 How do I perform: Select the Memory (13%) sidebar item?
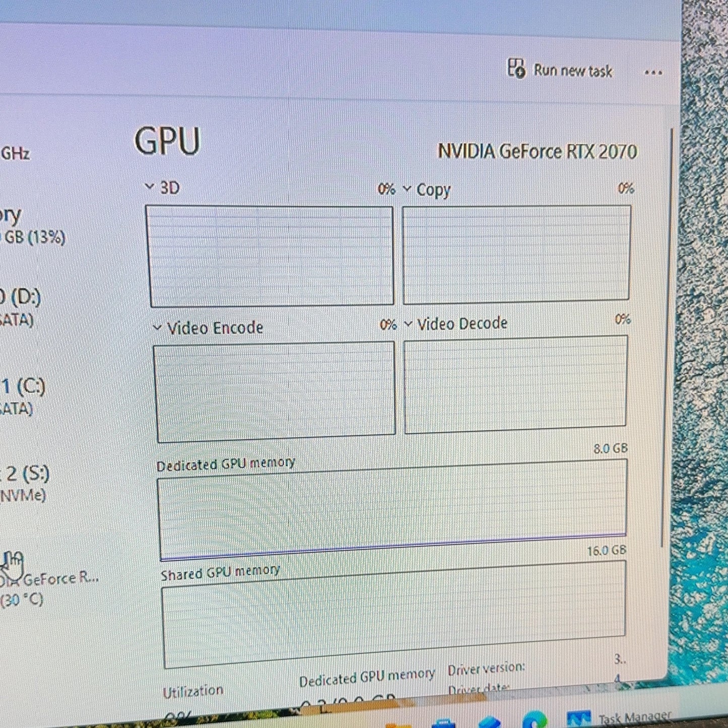33,226
